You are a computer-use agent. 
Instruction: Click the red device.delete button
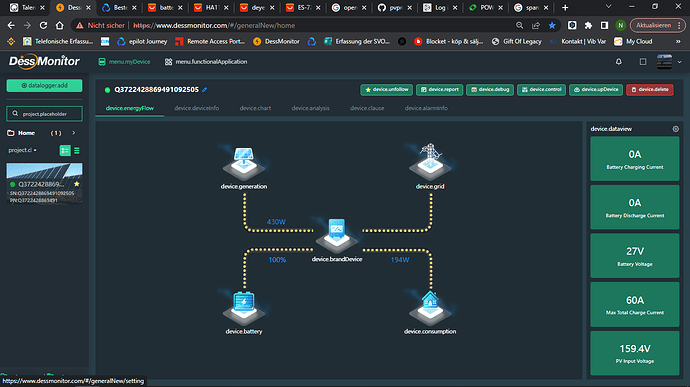[650, 89]
